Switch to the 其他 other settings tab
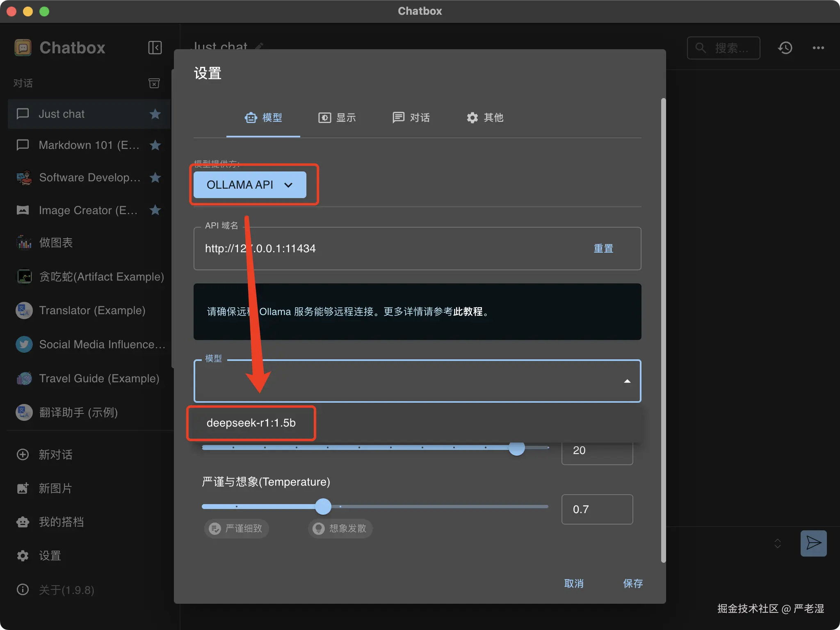Screen dimensions: 840x630 coord(485,118)
